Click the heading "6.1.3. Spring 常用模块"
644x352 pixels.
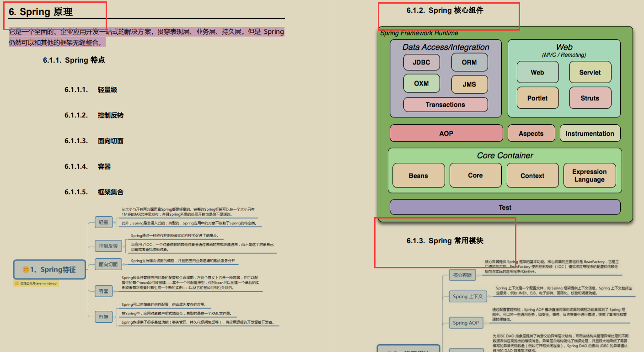(445, 240)
